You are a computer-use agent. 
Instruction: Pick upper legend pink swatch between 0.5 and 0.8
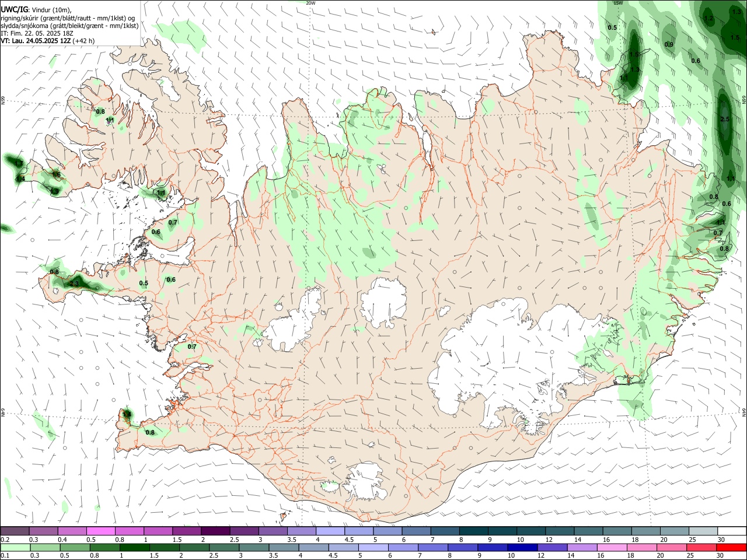pos(100,531)
